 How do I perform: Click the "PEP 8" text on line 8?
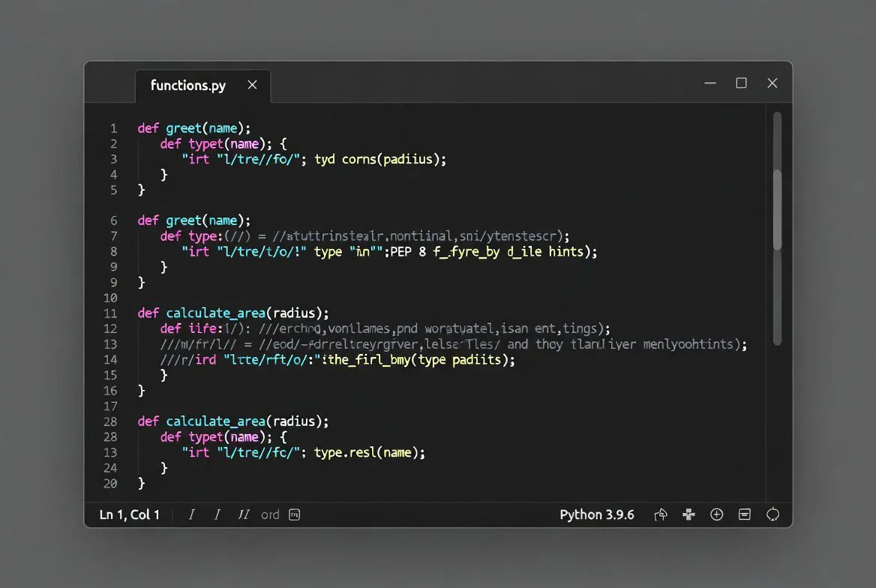click(x=408, y=252)
